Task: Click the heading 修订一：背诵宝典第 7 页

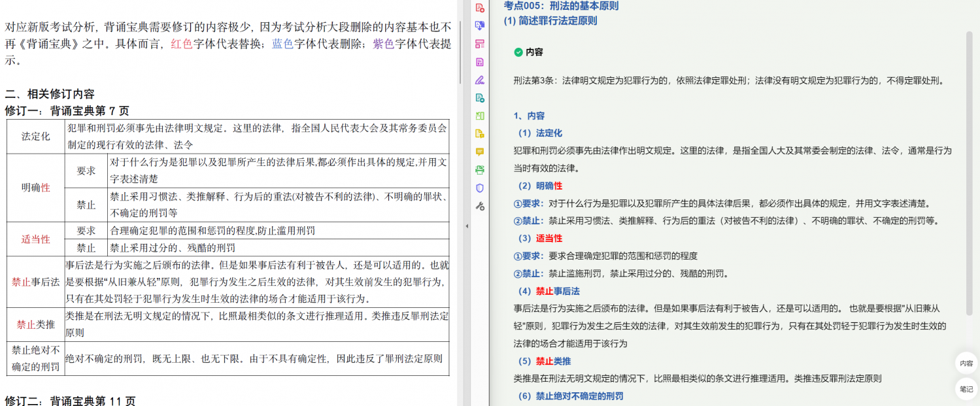Action: 67,110
